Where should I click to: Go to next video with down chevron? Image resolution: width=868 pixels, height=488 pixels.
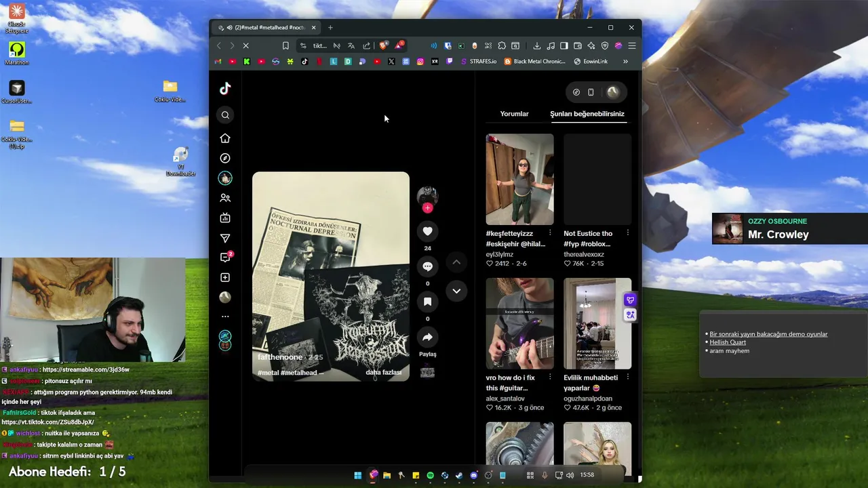click(456, 291)
